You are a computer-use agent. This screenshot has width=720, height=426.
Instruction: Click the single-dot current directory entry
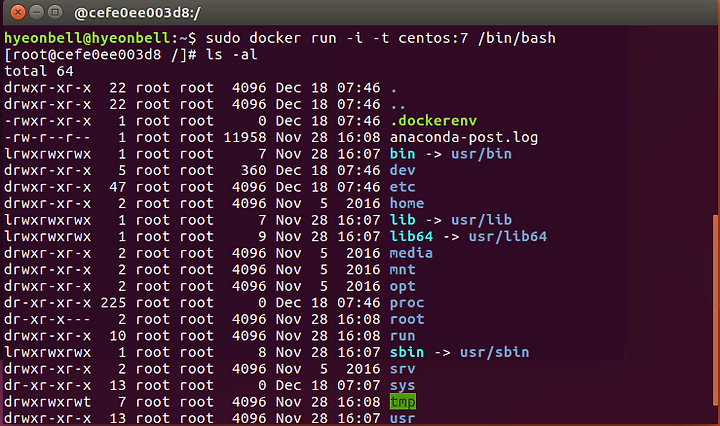coord(394,91)
